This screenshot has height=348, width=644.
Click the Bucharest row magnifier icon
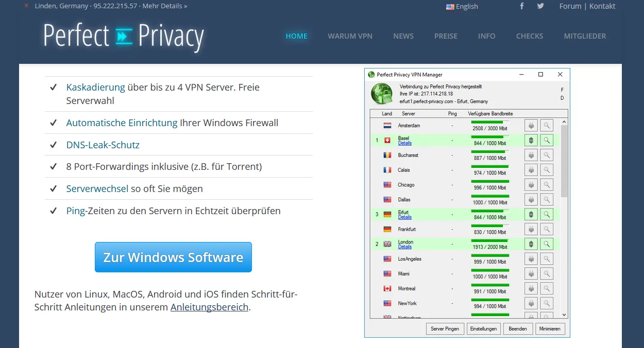(x=547, y=155)
